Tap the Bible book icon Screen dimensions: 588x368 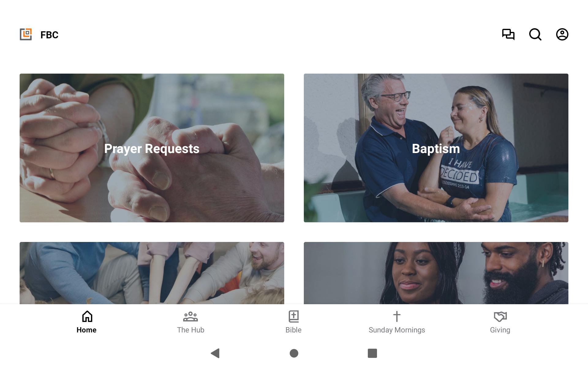(294, 316)
